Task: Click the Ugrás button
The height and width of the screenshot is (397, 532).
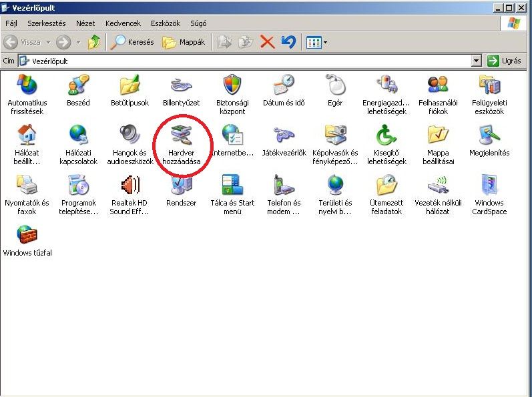Action: click(x=504, y=61)
